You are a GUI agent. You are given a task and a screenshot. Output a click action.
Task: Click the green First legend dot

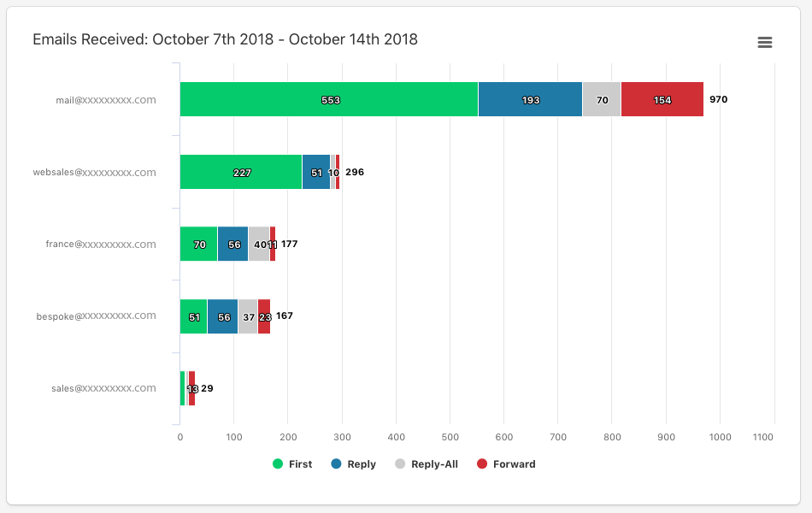coord(278,464)
